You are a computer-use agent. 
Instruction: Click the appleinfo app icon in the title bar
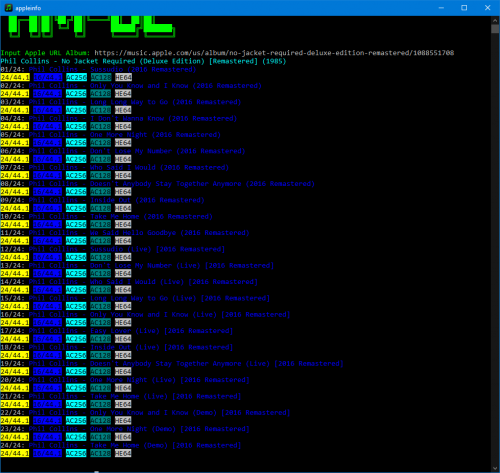click(x=8, y=8)
